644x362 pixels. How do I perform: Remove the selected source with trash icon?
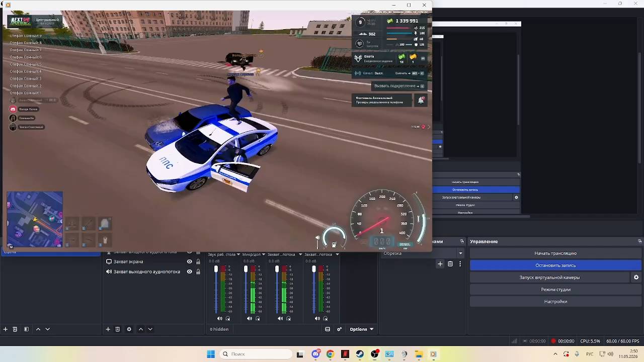(x=117, y=329)
